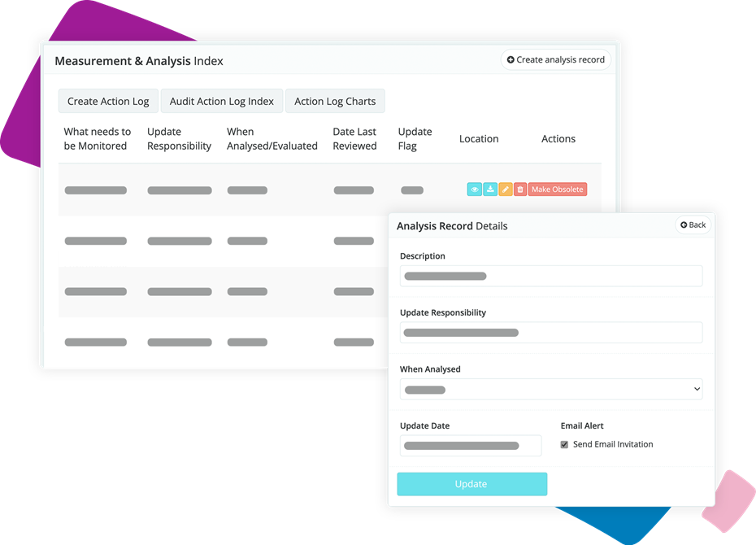Click the Update Date input field
Screen dimensions: 756x545
click(x=471, y=446)
